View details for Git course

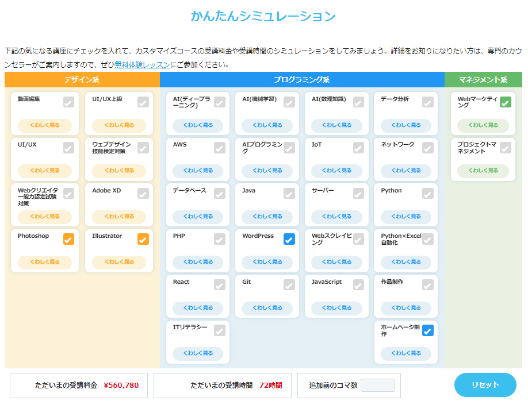coord(267,308)
